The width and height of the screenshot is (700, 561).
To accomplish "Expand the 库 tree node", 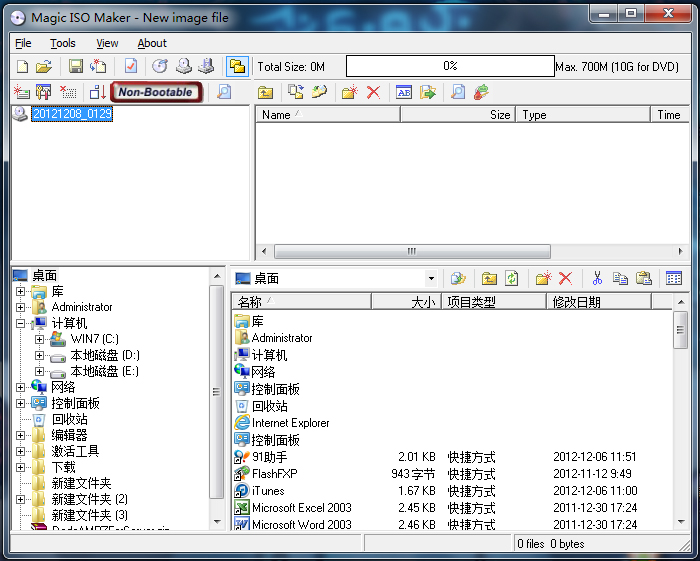I will coord(21,291).
